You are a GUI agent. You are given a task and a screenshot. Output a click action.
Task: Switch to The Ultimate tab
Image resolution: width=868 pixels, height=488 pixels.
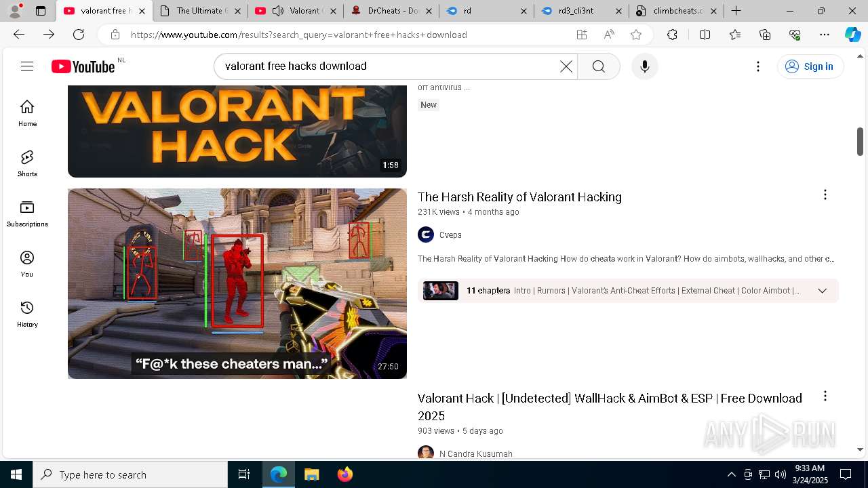pos(199,11)
